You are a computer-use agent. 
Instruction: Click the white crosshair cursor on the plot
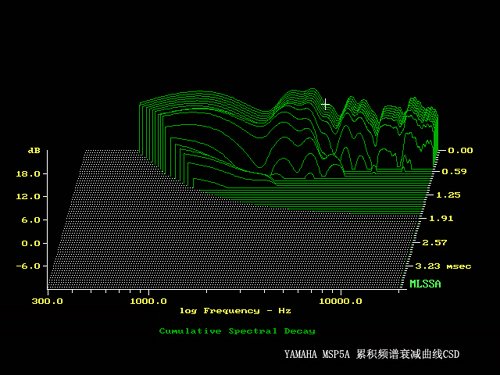pos(325,105)
